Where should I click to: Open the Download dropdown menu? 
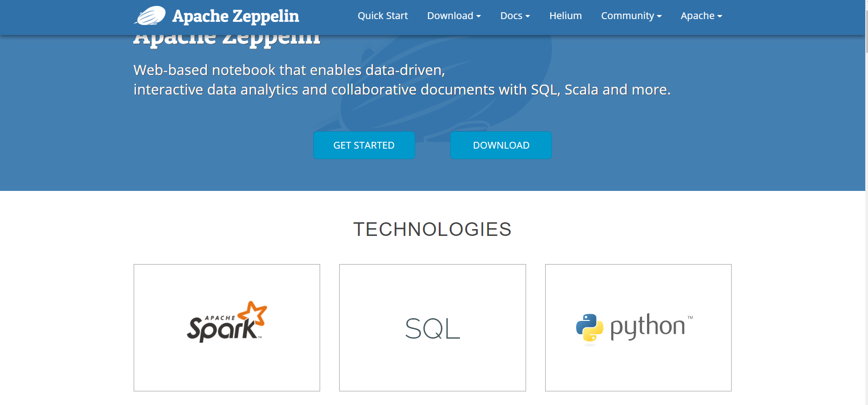click(453, 15)
